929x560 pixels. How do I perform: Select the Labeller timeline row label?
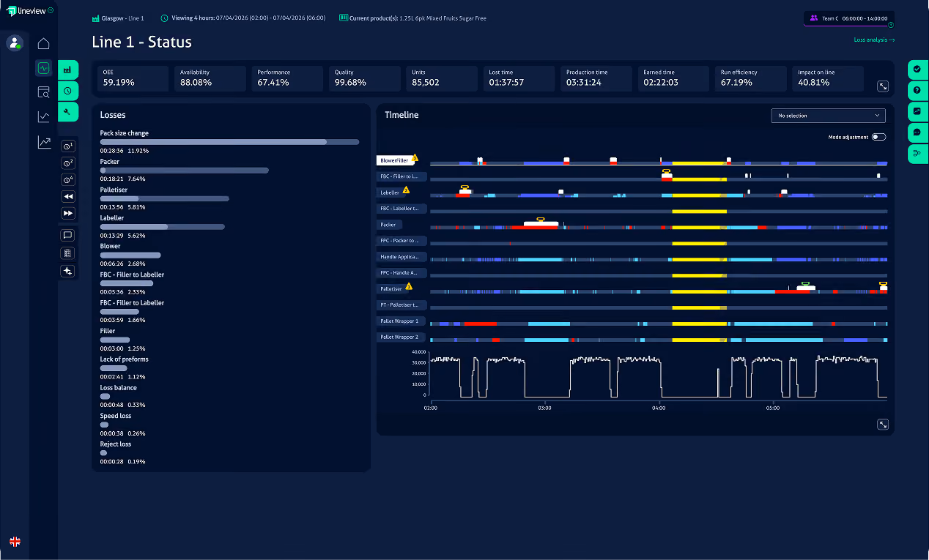(390, 193)
